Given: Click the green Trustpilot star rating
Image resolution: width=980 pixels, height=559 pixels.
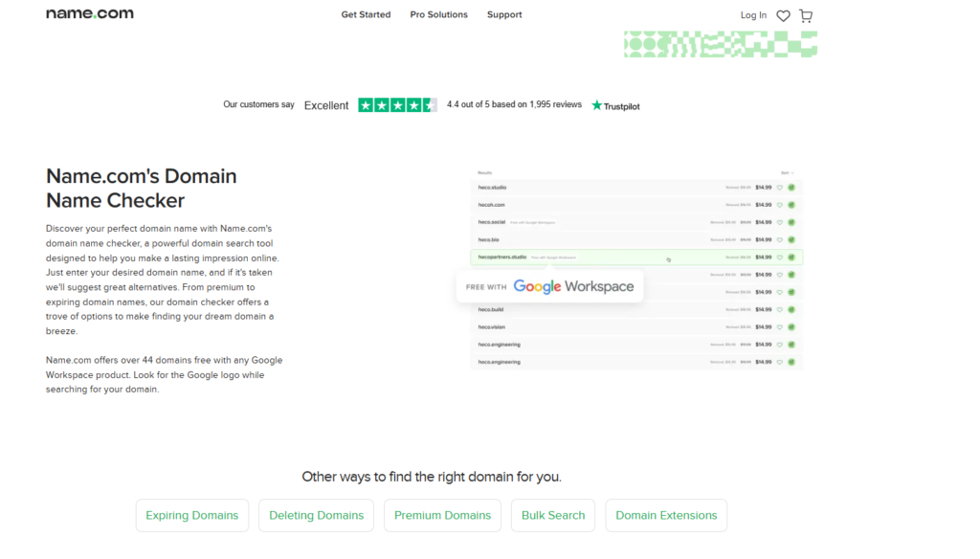Looking at the screenshot, I should 397,105.
